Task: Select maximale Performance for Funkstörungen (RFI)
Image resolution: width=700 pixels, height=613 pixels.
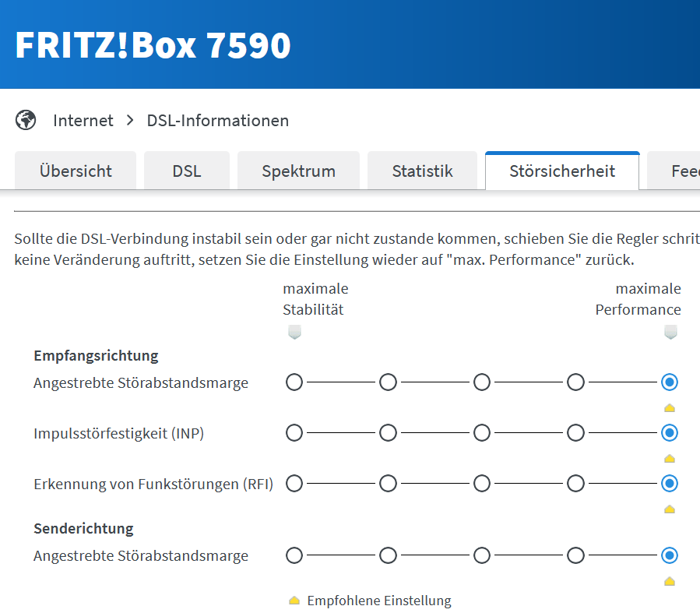Action: (x=670, y=484)
